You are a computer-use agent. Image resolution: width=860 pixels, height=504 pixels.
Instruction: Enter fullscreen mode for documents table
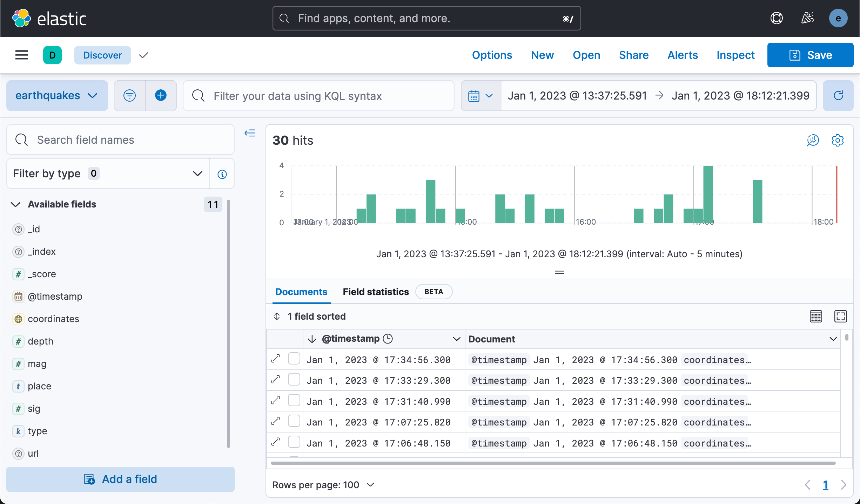coord(840,316)
